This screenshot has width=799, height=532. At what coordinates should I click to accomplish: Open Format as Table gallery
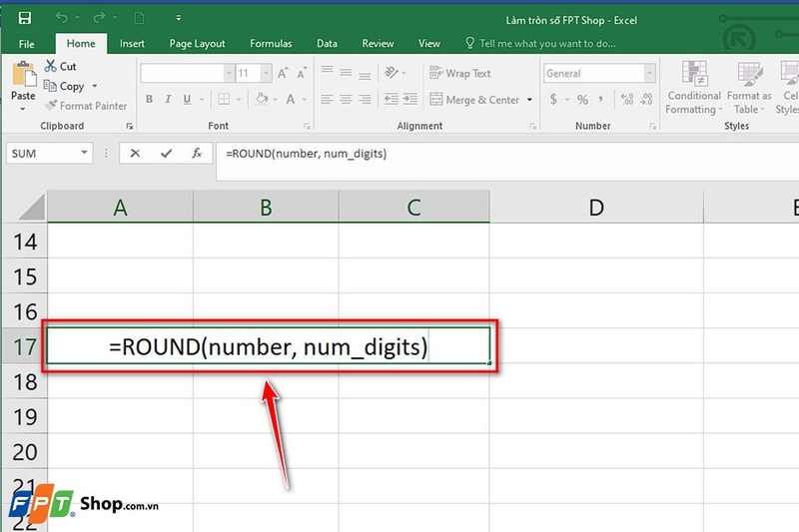point(748,88)
